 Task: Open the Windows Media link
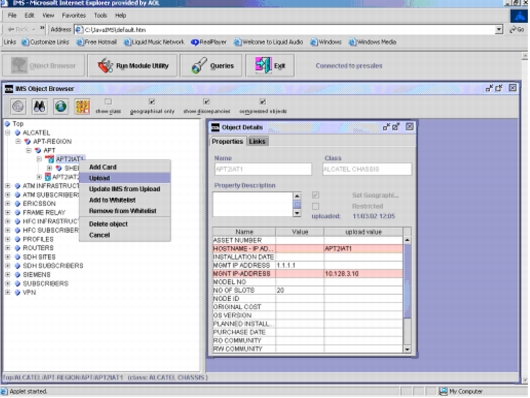click(x=372, y=42)
